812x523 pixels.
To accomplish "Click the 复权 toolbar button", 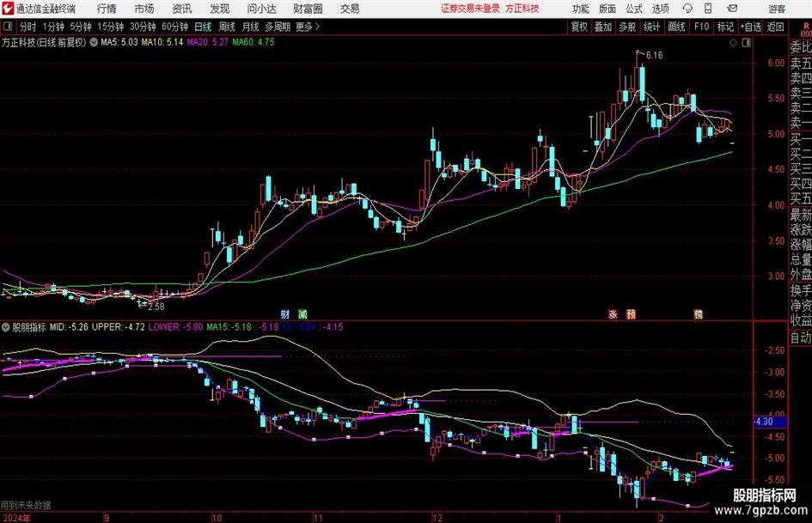I will point(579,27).
